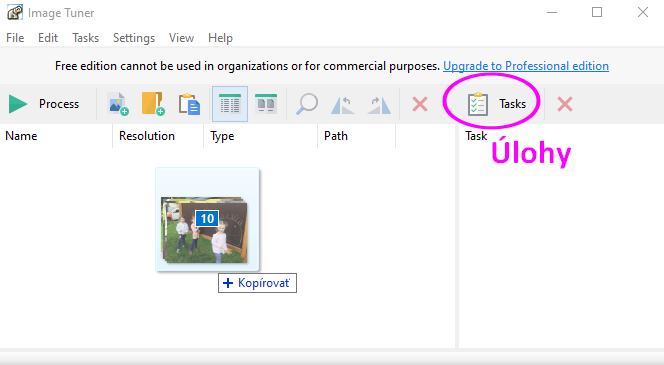
Task: Follow the Upgrade to Professional edition link
Action: point(526,66)
